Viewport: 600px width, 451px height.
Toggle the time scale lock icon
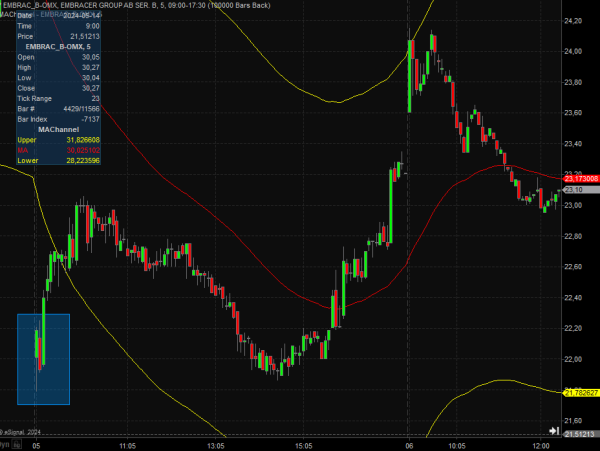point(16,444)
